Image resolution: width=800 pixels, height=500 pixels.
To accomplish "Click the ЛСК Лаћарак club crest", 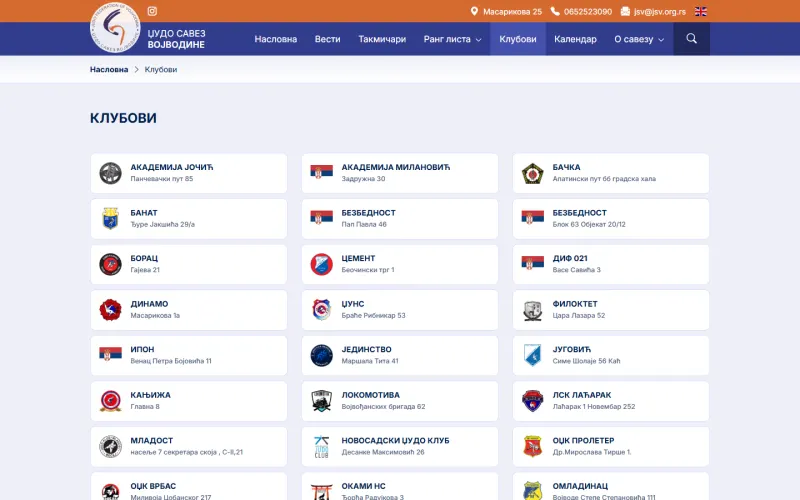I will coord(532,401).
